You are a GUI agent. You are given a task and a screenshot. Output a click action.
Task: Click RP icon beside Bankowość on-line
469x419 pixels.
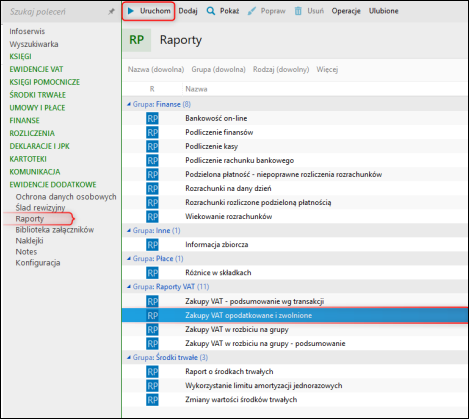[x=152, y=118]
